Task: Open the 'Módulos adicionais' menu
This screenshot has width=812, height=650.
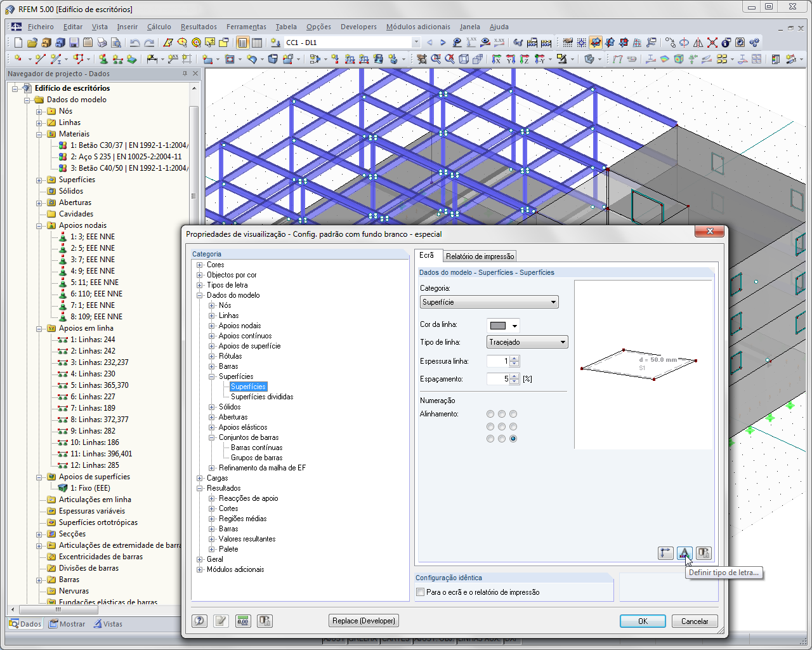Action: 418,27
